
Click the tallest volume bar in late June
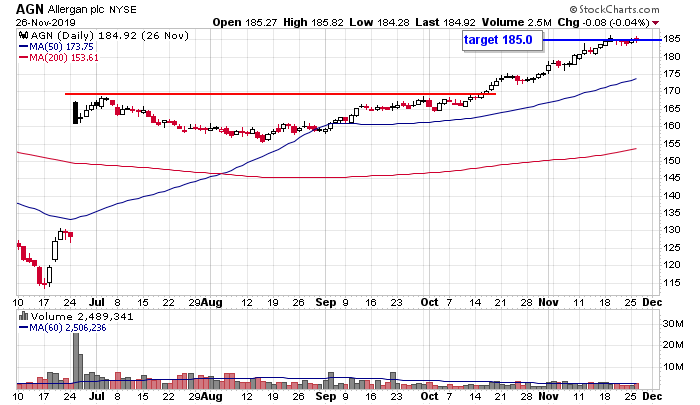(x=76, y=361)
